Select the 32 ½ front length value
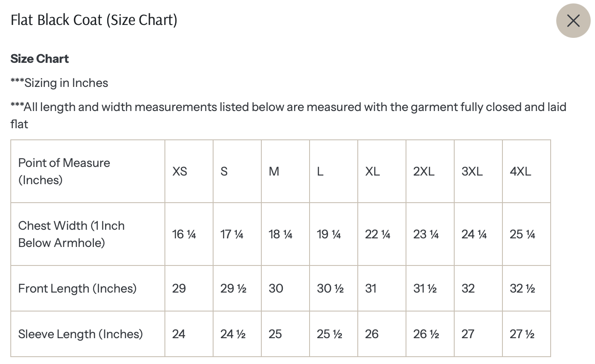The image size is (595, 364). pyautogui.click(x=522, y=288)
